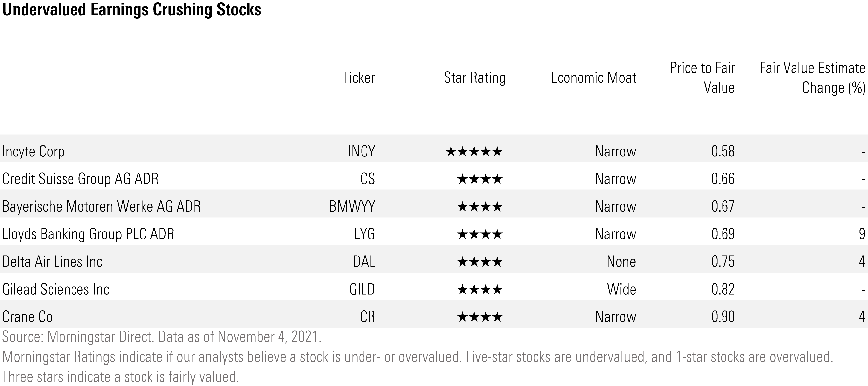Click the Star Rating column header

pos(474,77)
